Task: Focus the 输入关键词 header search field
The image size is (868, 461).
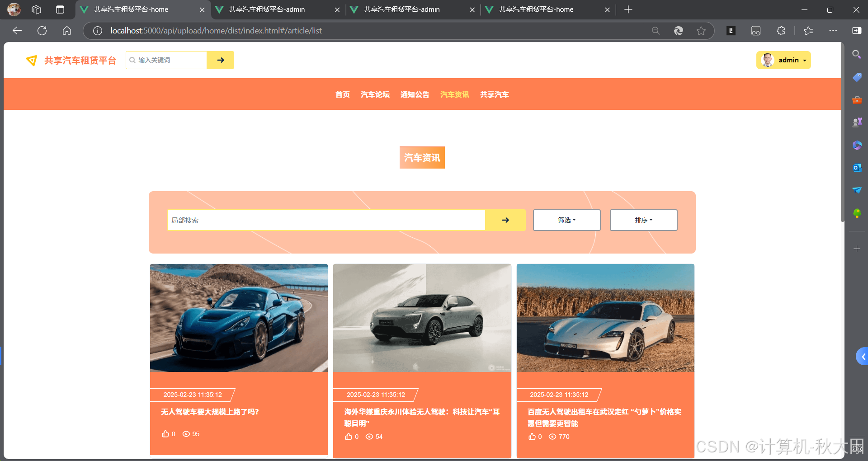Action: [166, 60]
